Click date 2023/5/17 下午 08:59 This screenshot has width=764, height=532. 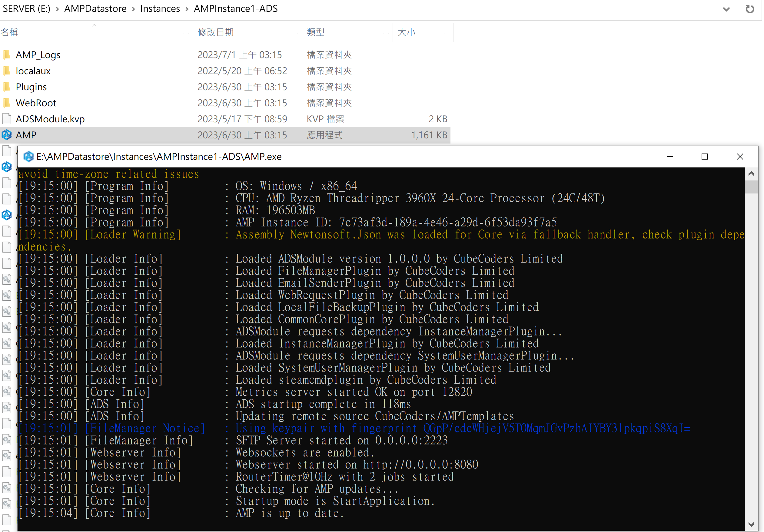[x=242, y=119]
